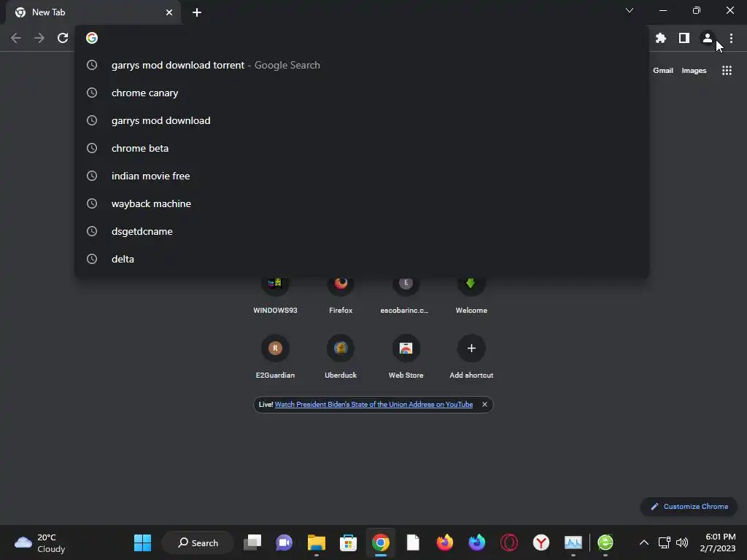Open the Chat app on taskbar
The height and width of the screenshot is (560, 747).
click(x=285, y=542)
